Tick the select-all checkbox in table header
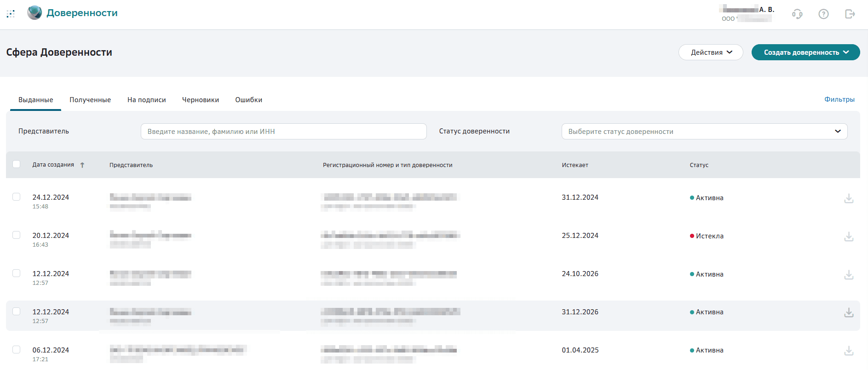Image resolution: width=868 pixels, height=370 pixels. pos(17,164)
